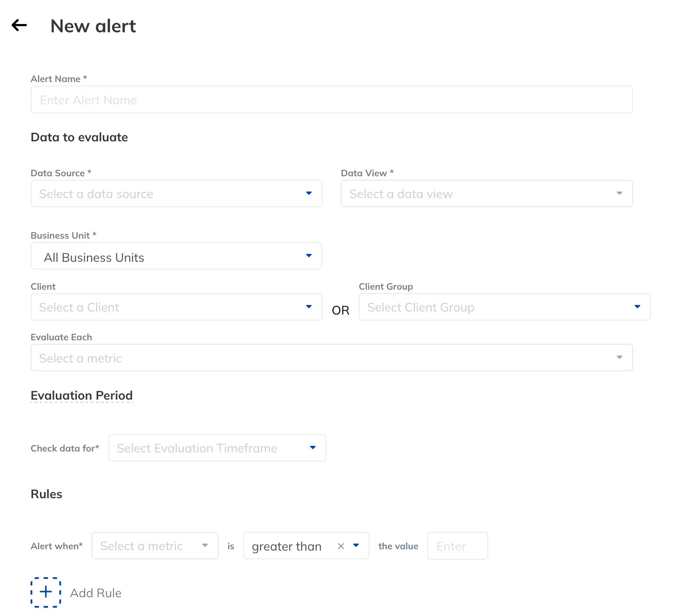Click the dashed Evaluation Period heading

coord(82,396)
